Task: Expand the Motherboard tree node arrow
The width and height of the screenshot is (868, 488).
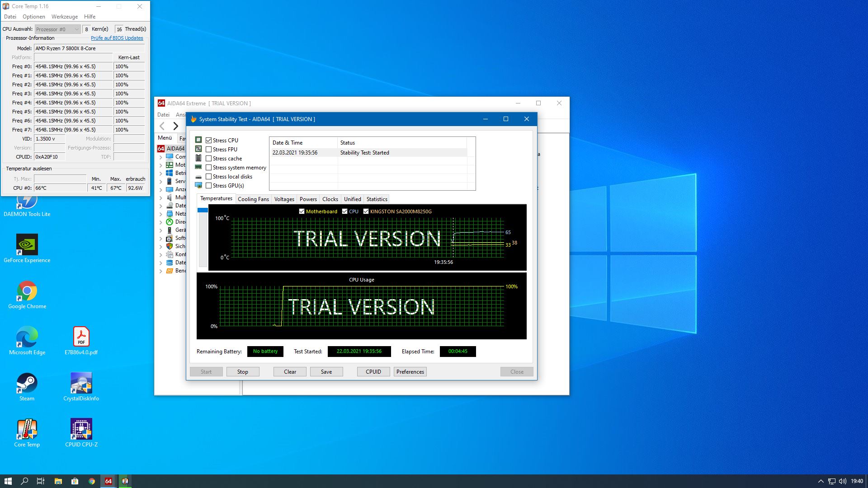Action: point(160,165)
